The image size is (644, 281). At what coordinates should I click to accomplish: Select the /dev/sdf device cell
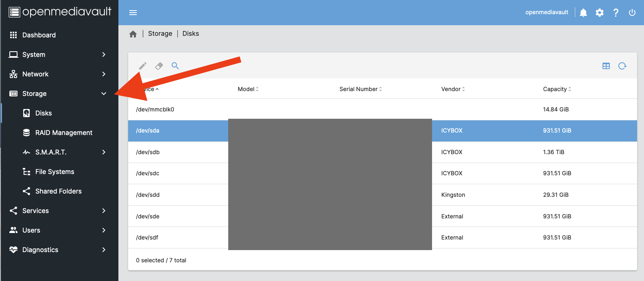pos(147,237)
